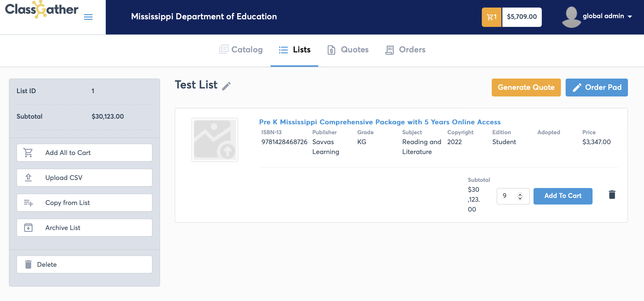Increase quantity with the stepper arrow
Viewport: 644px width, 301px height.
pos(520,194)
